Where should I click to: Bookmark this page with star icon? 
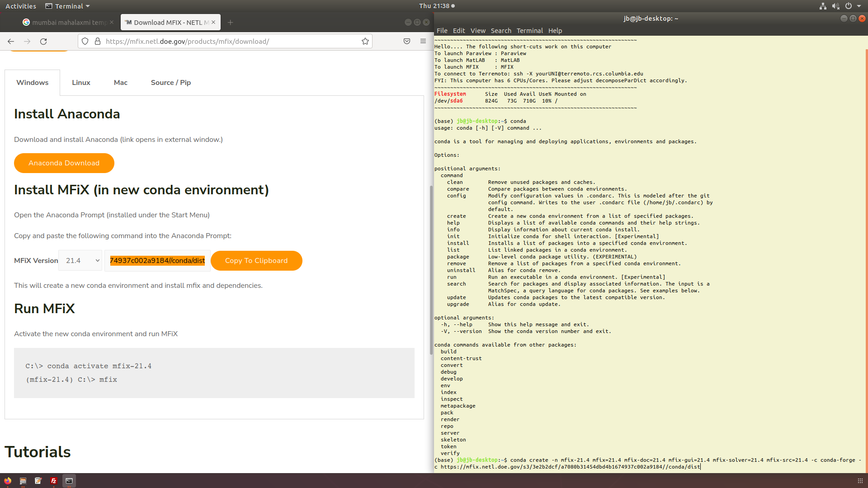(365, 42)
